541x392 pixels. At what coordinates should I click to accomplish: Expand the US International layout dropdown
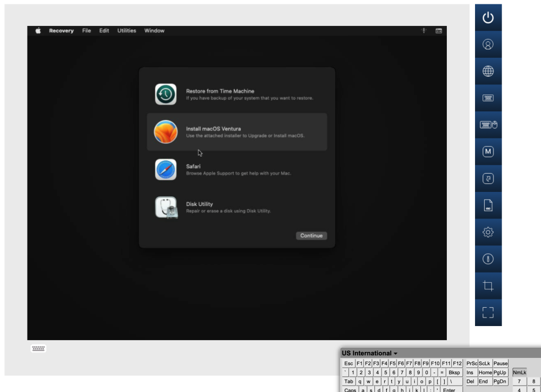[x=370, y=353]
